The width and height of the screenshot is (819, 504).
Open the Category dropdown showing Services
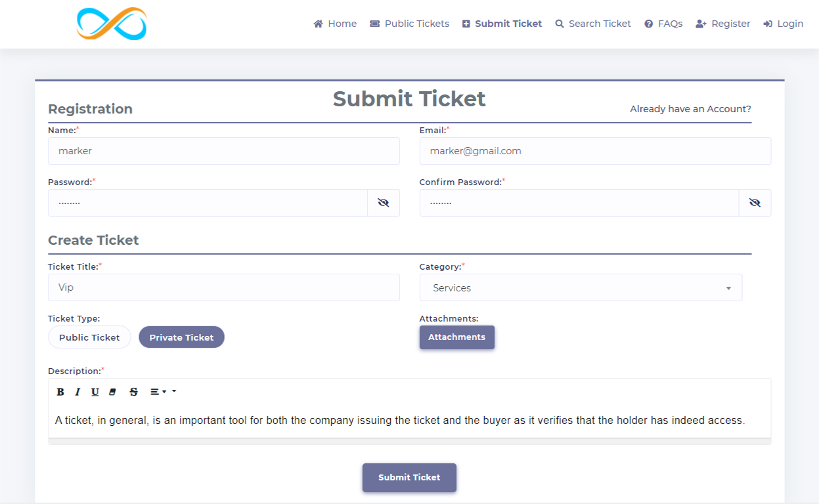(581, 287)
